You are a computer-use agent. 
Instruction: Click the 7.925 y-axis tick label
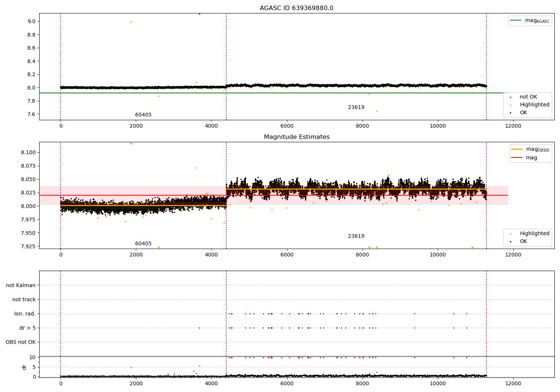(x=28, y=247)
